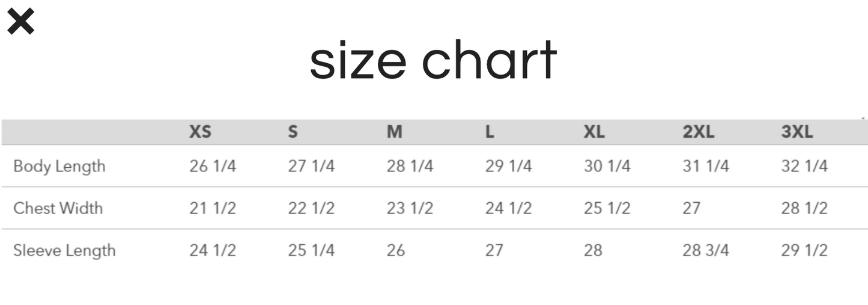Click the M size column header

pyautogui.click(x=394, y=132)
